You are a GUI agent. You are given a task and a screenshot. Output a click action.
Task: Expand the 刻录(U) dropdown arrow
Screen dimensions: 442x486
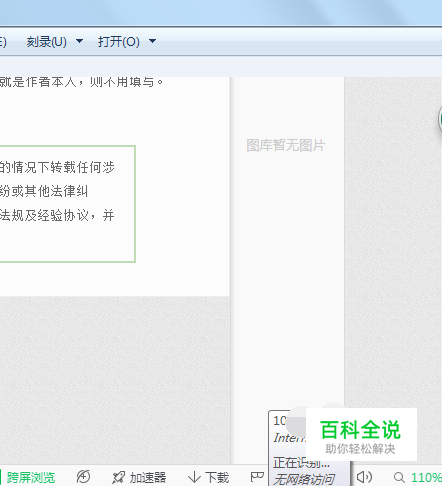(x=79, y=41)
